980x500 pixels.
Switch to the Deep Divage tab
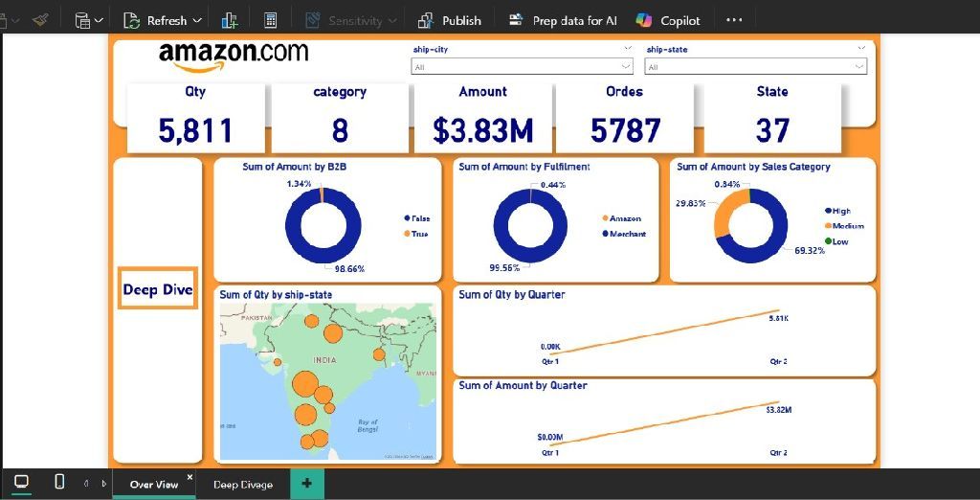pyautogui.click(x=242, y=485)
